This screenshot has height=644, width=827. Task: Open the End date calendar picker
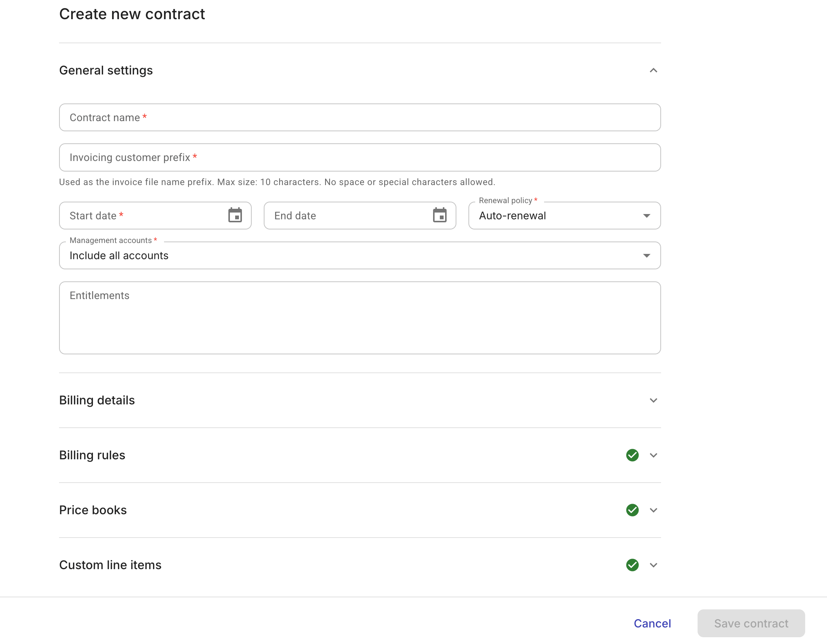[439, 216]
